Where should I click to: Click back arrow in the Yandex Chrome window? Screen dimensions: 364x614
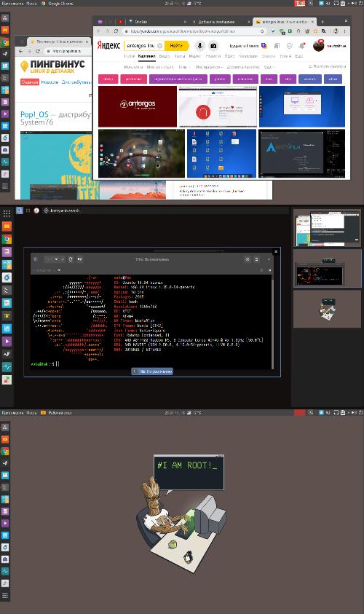click(98, 31)
